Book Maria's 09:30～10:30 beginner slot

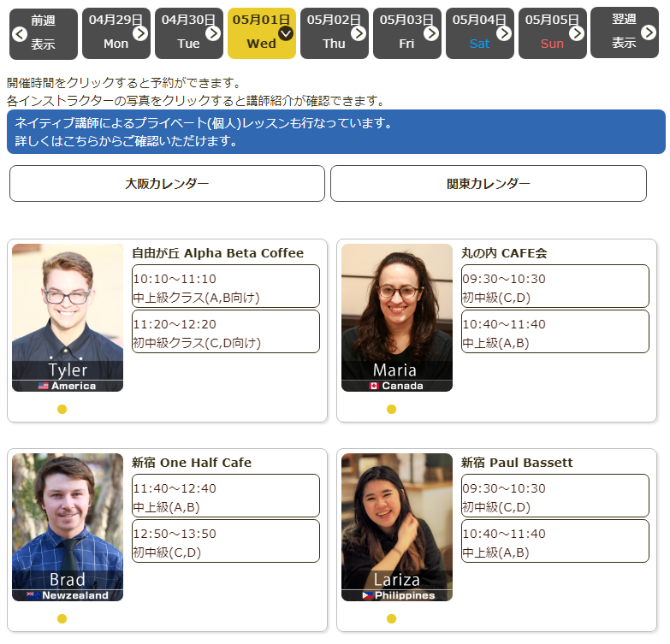pyautogui.click(x=554, y=287)
